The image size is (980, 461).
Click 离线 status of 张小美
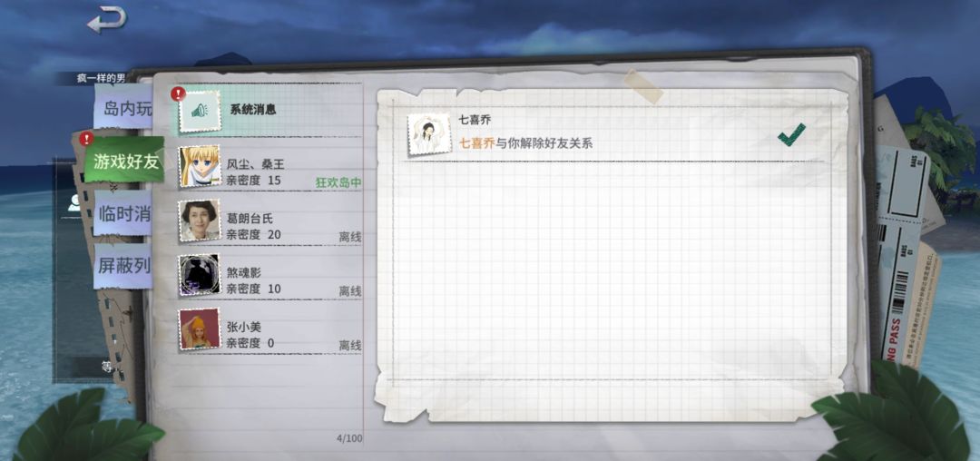coord(350,346)
